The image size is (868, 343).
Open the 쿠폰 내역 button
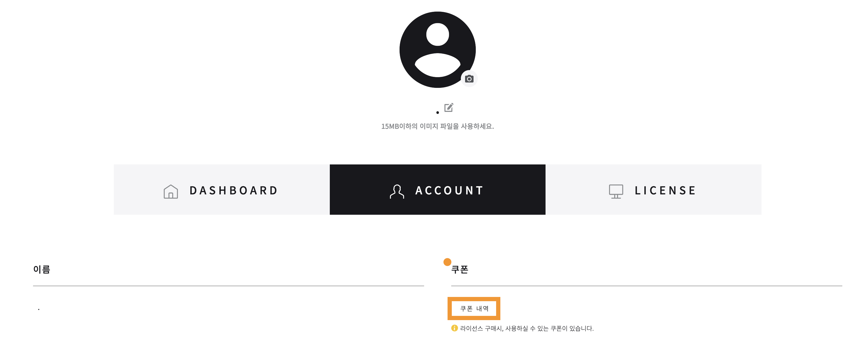click(x=474, y=308)
